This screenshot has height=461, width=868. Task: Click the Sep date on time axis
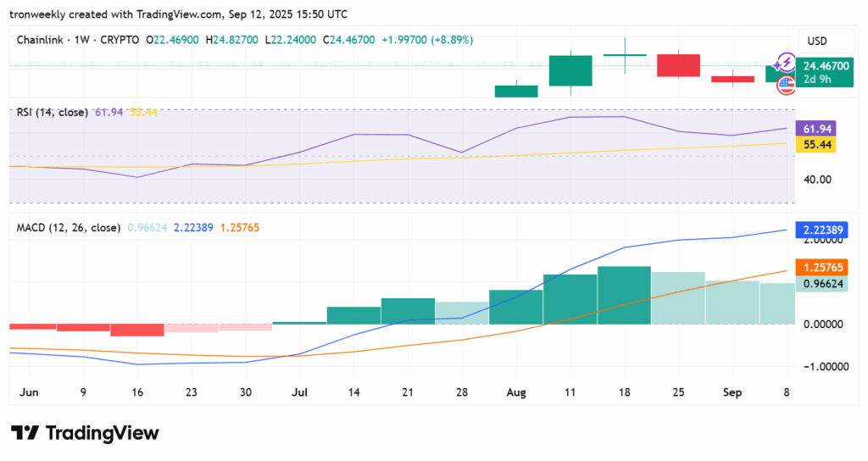point(732,392)
